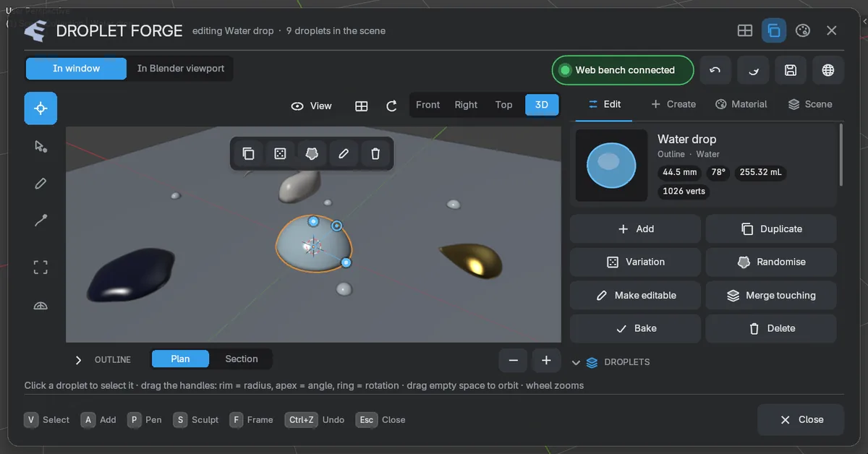Click the 44.5 mm radius value
The width and height of the screenshot is (868, 454).
(680, 173)
